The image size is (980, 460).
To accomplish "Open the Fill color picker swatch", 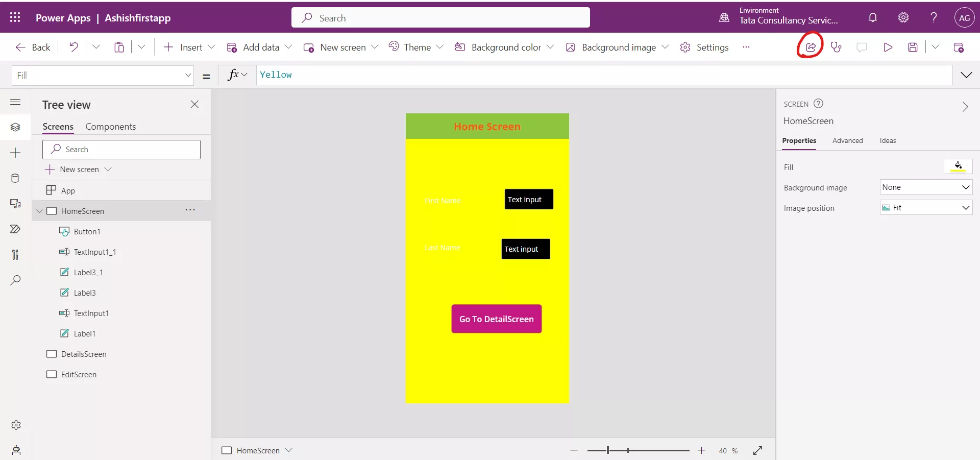I will (958, 167).
